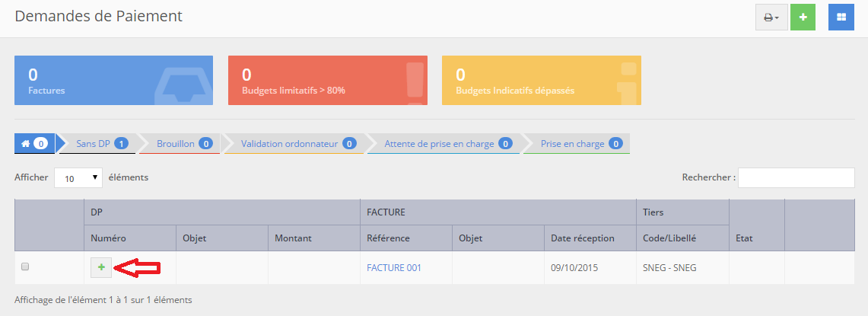Sort by the Date réception column header
Screen dimensions: 868x316
coord(581,238)
